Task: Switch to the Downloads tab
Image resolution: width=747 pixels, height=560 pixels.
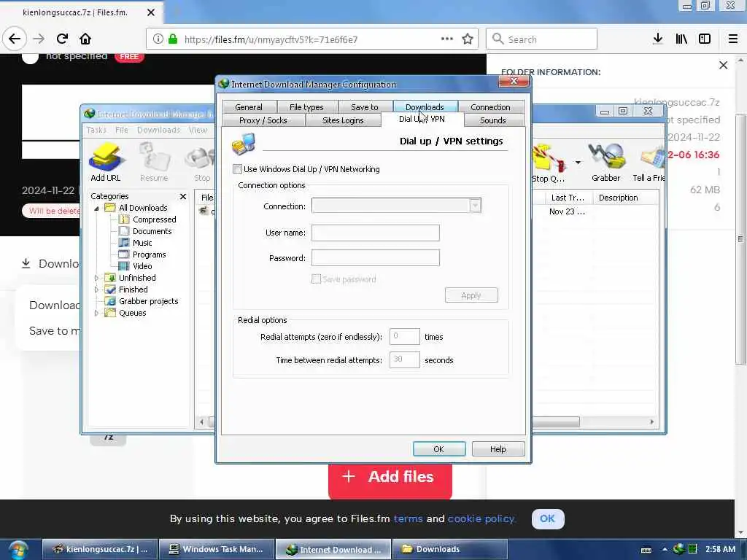Action: (x=425, y=106)
